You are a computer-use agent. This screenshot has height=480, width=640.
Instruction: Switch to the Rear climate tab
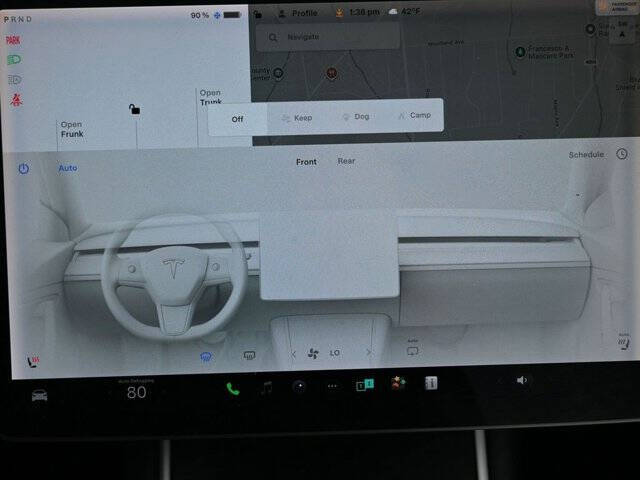(346, 161)
